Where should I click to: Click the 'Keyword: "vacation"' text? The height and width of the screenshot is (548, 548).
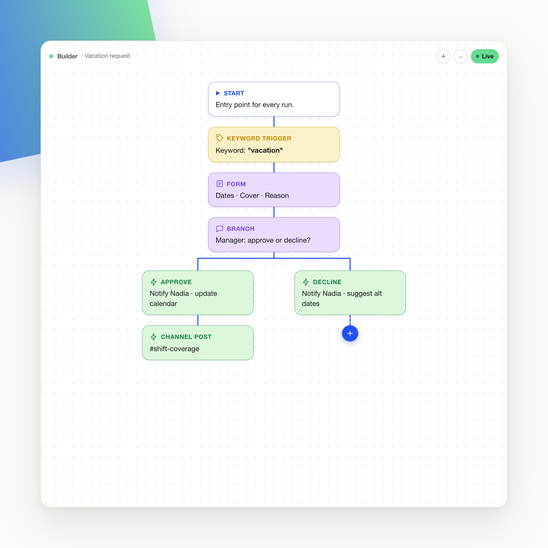pyautogui.click(x=249, y=150)
